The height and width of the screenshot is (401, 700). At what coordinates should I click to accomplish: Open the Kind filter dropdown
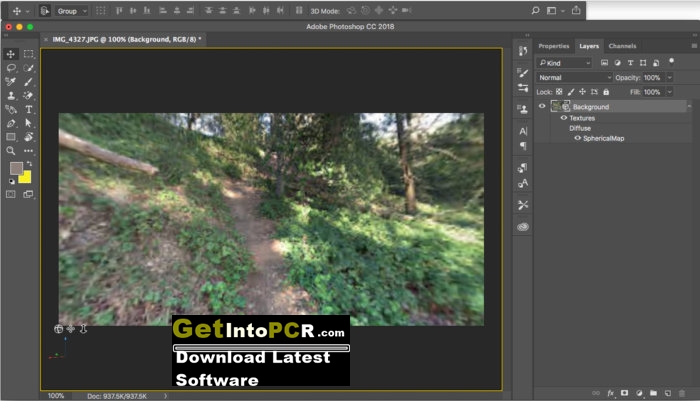click(564, 63)
